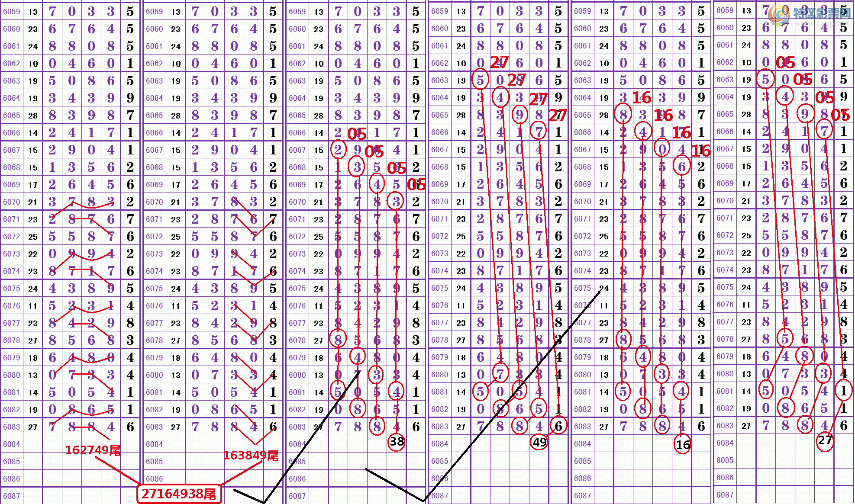Click circled 3 on row 6070 in circled-38 panel
This screenshot has height=504, width=855.
396,201
